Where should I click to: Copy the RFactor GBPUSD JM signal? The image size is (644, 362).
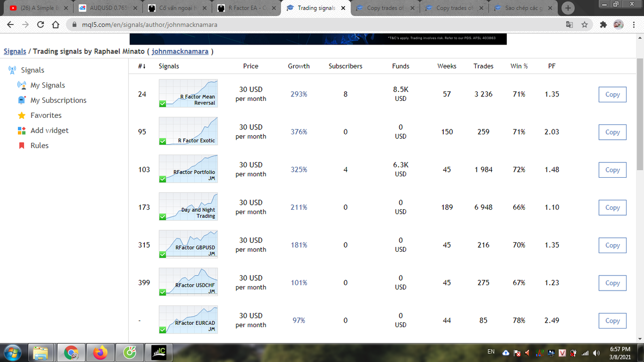(x=613, y=245)
